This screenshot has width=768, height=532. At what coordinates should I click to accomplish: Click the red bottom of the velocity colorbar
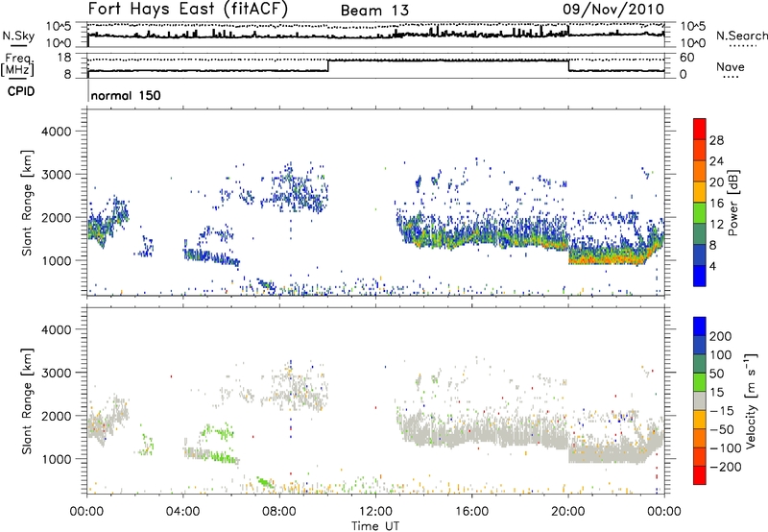pos(700,475)
